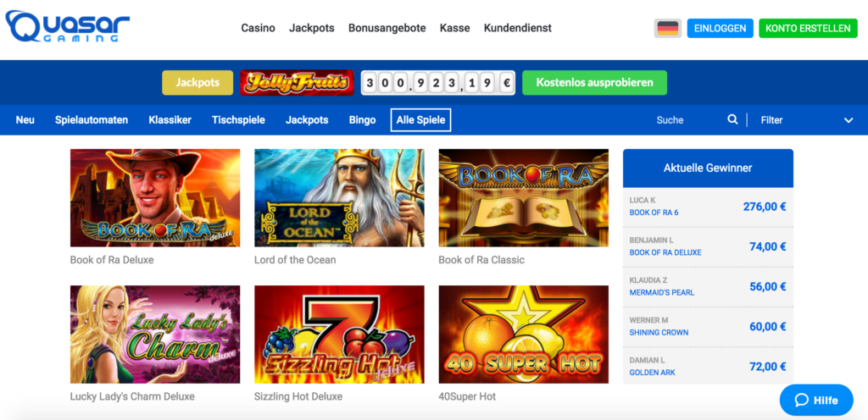868x420 pixels.
Task: Open the Hilfe chat bubble
Action: 816,401
